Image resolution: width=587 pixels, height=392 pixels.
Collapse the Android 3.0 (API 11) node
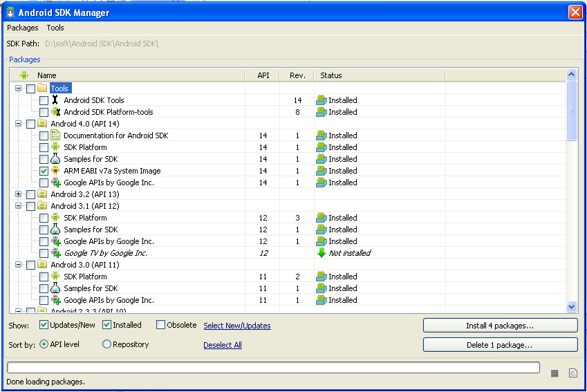click(x=18, y=264)
